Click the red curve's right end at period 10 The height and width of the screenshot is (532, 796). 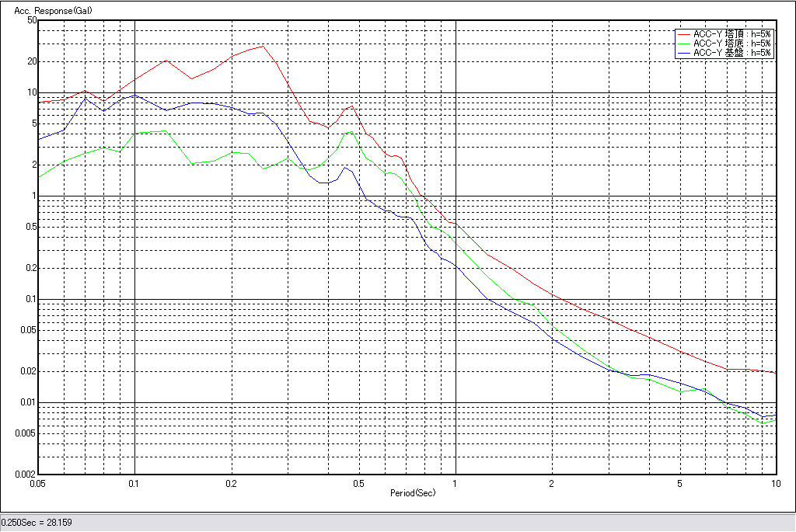tap(775, 373)
